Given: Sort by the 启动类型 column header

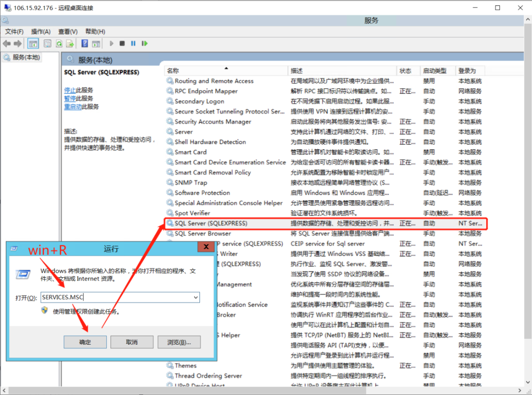Looking at the screenshot, I should pyautogui.click(x=438, y=71).
